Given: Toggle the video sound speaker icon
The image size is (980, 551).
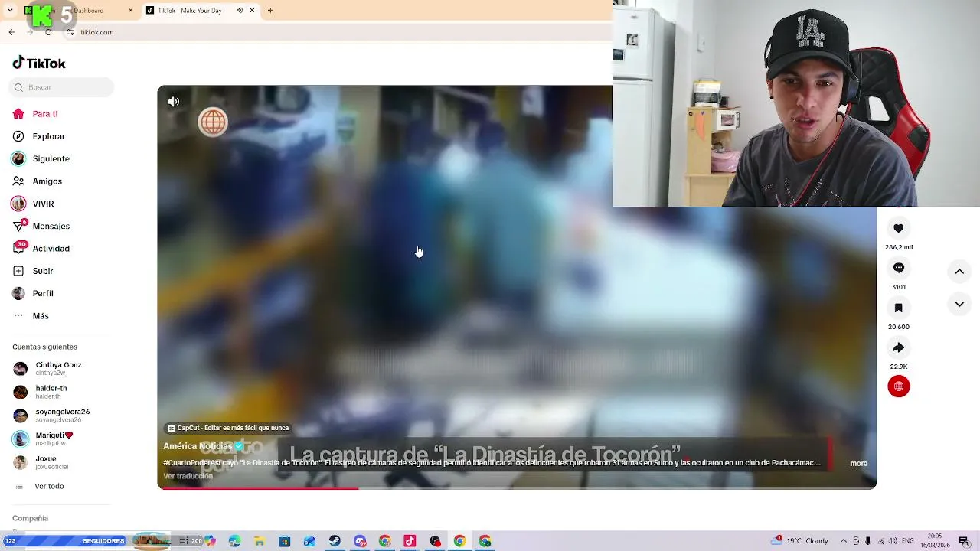Looking at the screenshot, I should pos(174,101).
